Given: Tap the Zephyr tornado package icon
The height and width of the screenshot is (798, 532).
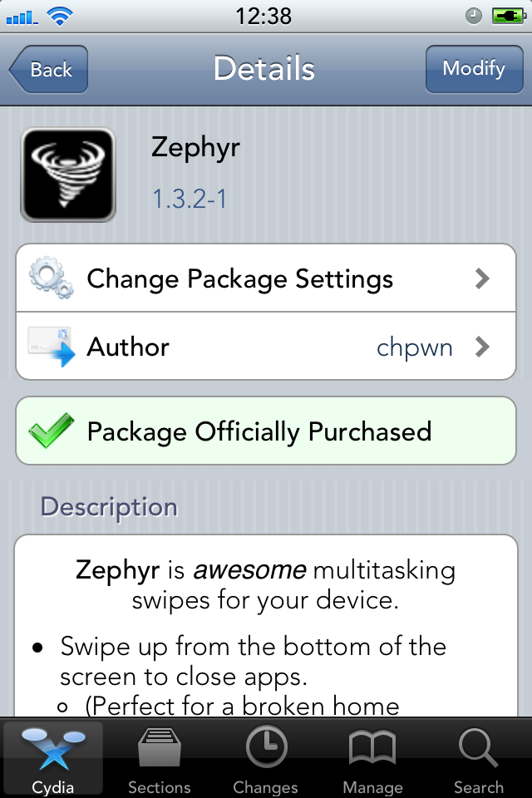Looking at the screenshot, I should tap(67, 175).
